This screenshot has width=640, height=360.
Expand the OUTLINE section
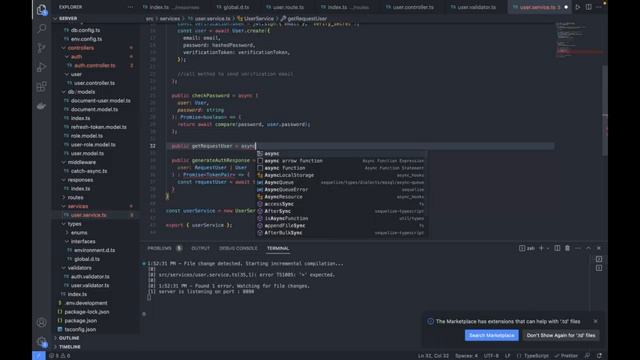click(x=69, y=338)
